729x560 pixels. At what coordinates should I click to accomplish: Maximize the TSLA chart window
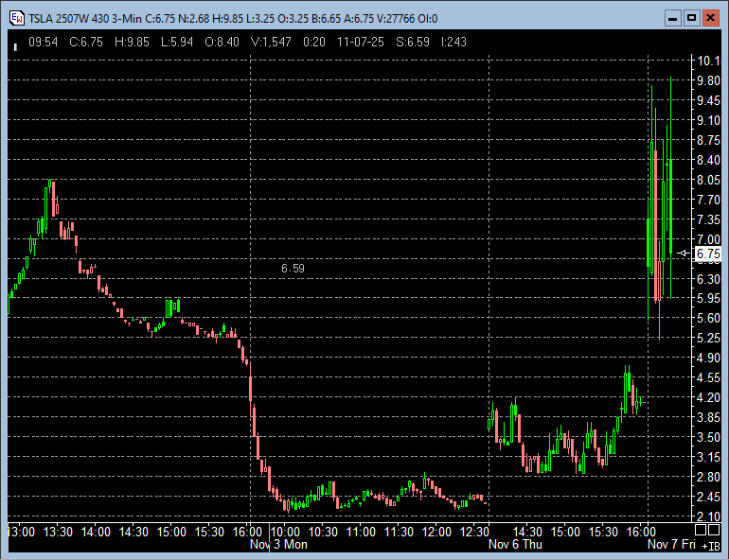click(x=691, y=17)
